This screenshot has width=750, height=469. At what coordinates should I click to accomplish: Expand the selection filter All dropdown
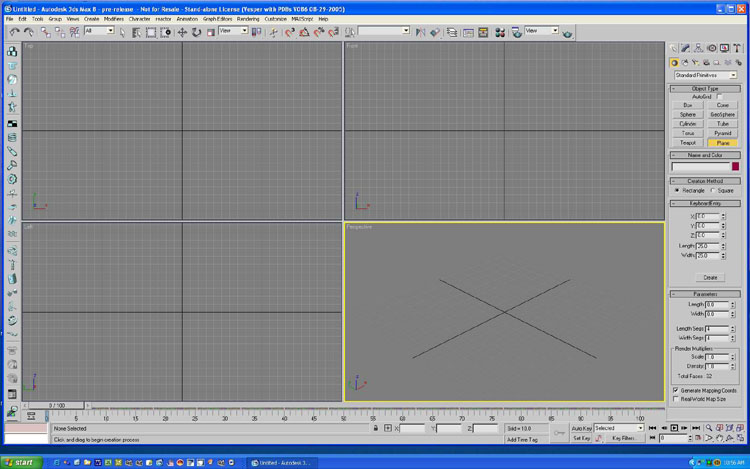click(100, 32)
